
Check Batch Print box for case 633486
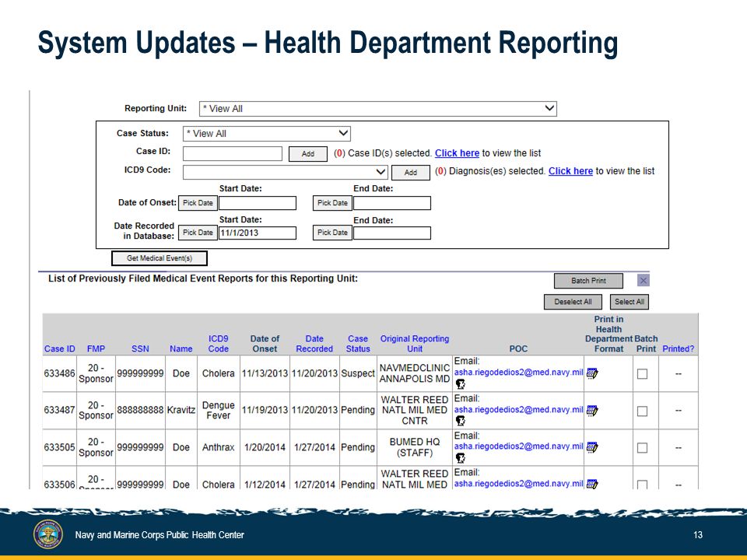click(x=642, y=374)
